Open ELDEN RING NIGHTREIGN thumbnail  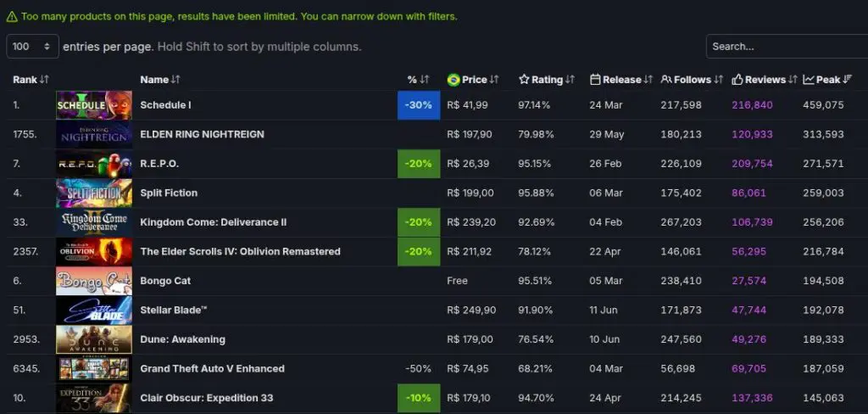[x=94, y=135]
